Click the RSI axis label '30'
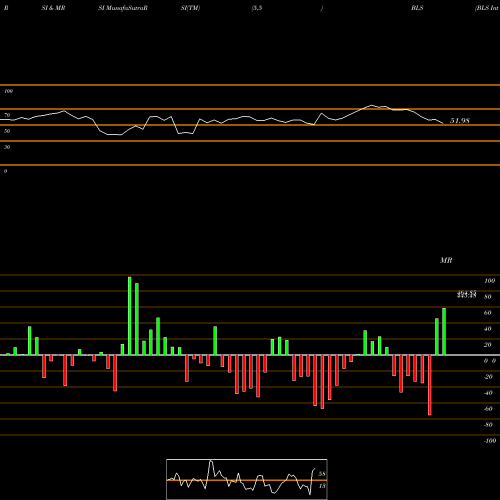The image size is (500, 500). [x=7, y=147]
